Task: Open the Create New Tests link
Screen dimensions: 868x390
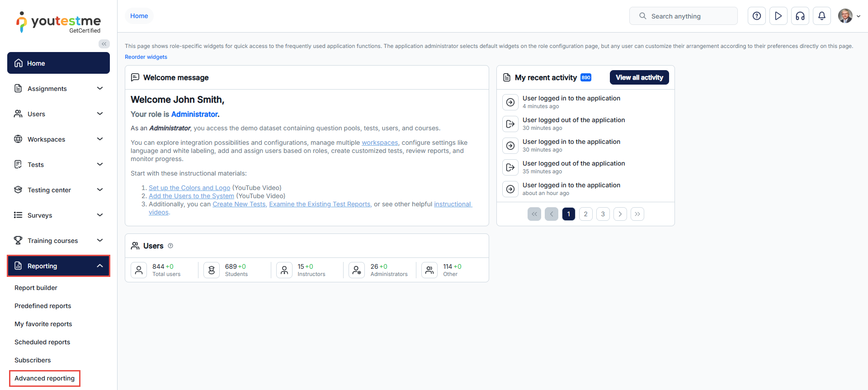Action: click(x=239, y=204)
